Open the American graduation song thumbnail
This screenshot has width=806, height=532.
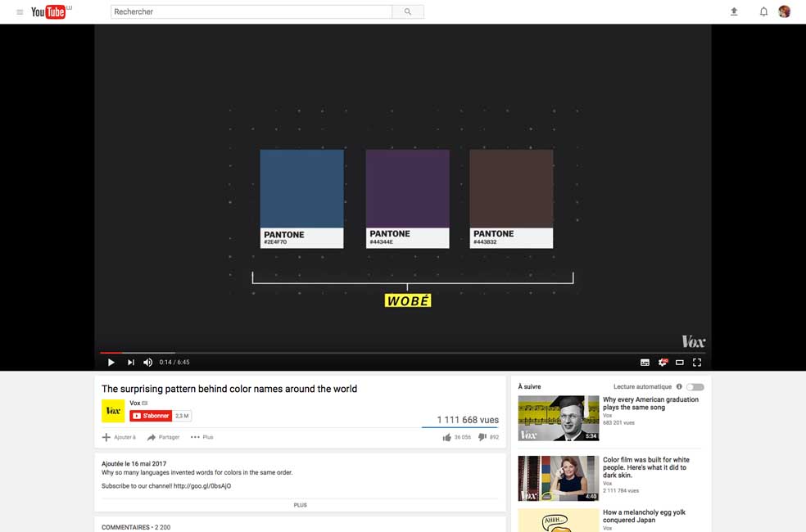tap(558, 418)
